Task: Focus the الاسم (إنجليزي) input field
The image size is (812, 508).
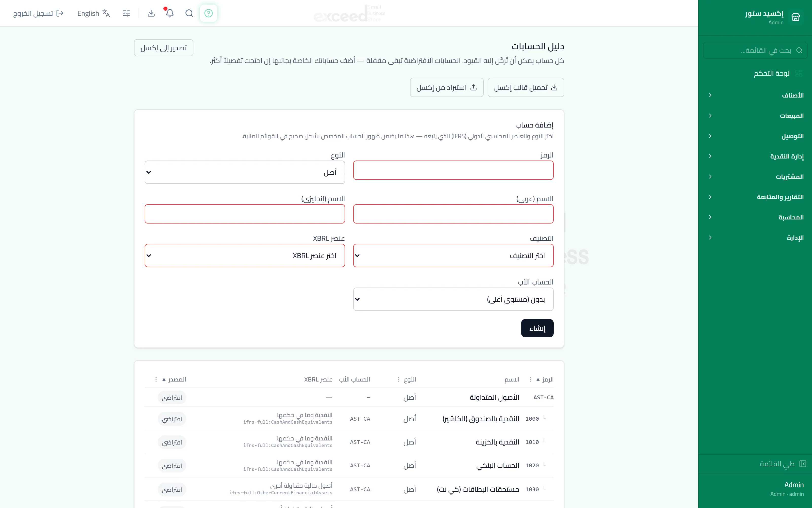Action: (245, 214)
